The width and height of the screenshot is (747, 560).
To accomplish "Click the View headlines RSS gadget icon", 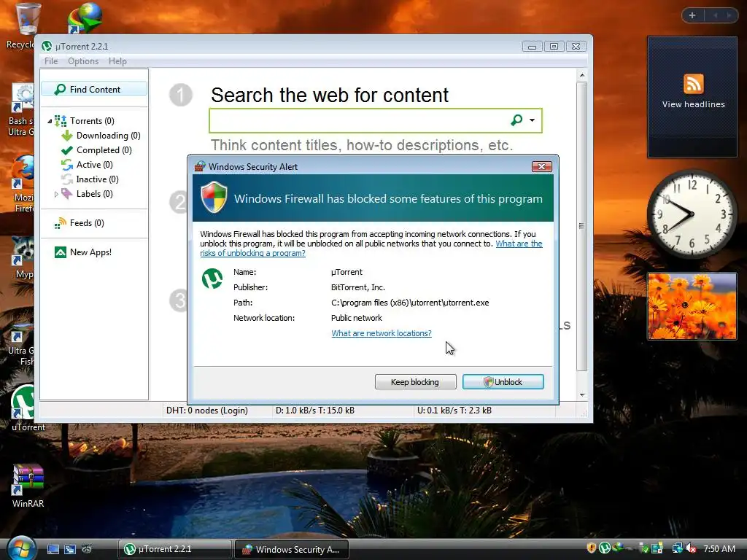I will [x=693, y=85].
